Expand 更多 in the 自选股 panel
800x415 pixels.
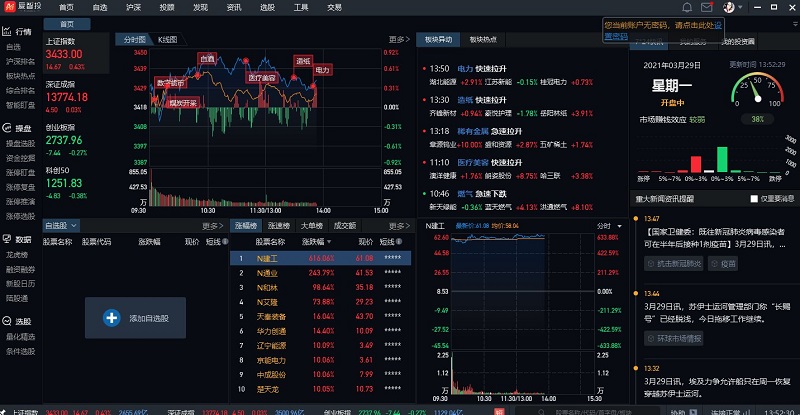tap(212, 226)
